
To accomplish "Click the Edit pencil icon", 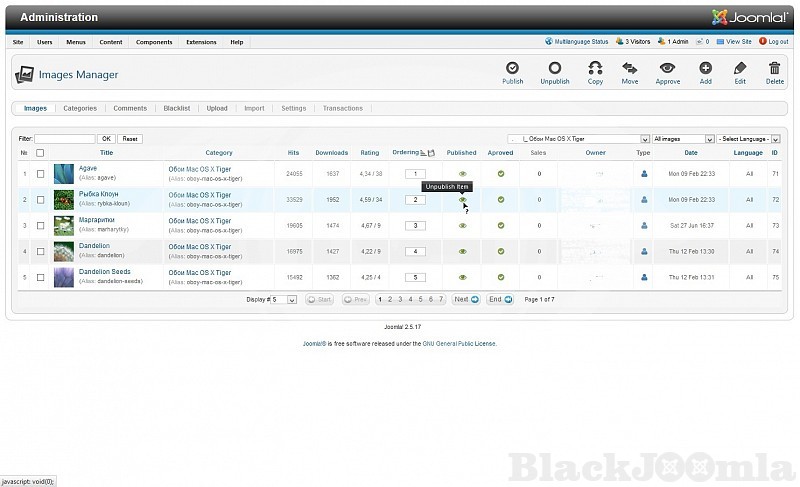I will tap(740, 68).
